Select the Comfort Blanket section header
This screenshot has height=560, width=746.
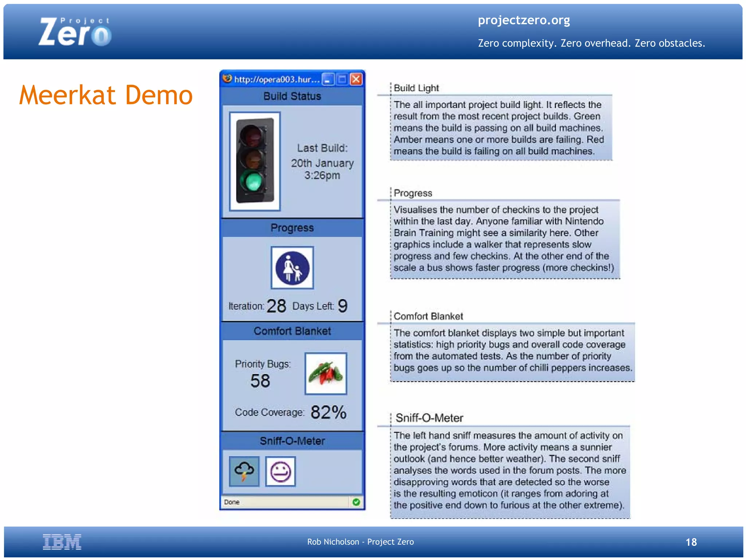(x=292, y=331)
